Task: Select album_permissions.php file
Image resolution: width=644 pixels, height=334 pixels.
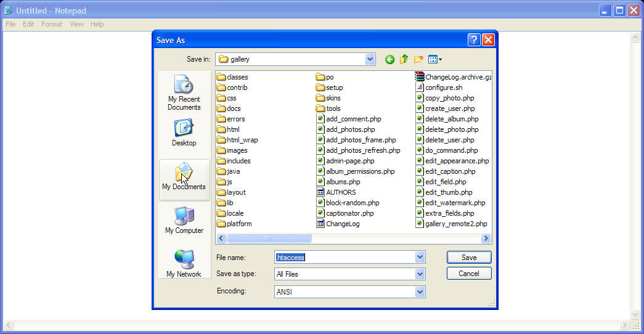Action: pos(356,171)
